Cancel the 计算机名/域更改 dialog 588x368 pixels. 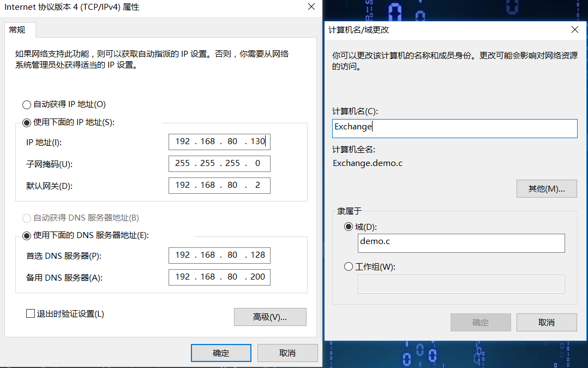click(x=547, y=323)
